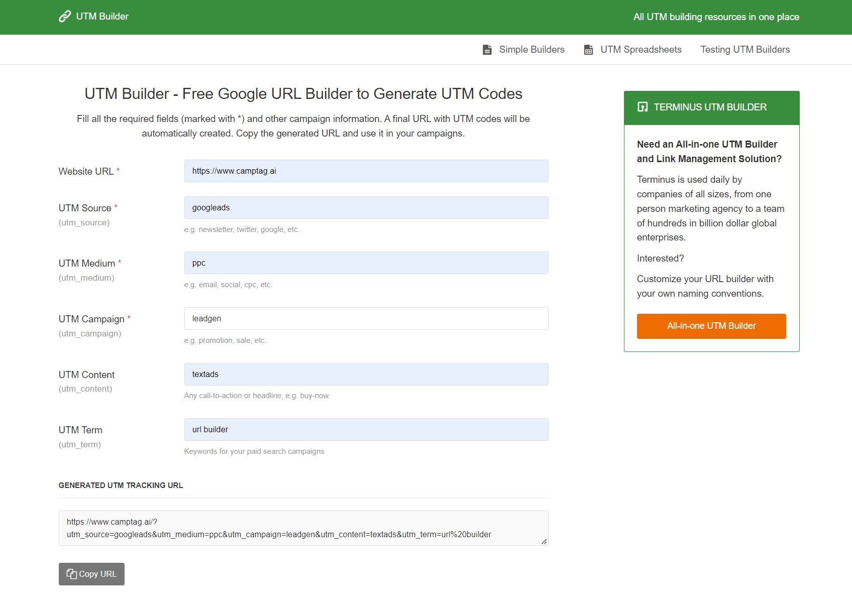This screenshot has width=852, height=616.
Task: Click the UTM Campaign input showing leadgen
Action: point(366,318)
